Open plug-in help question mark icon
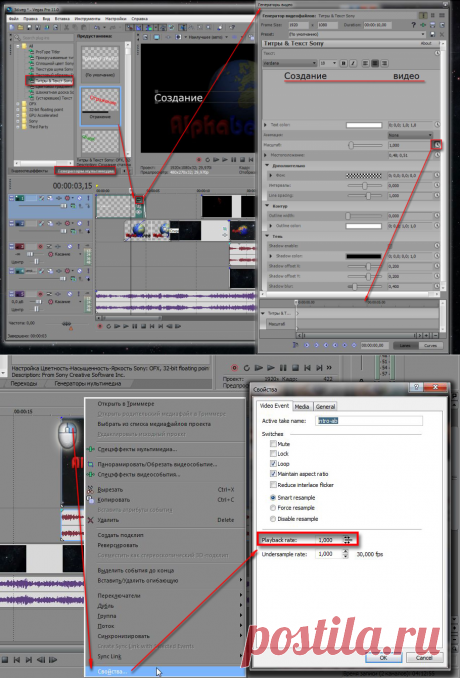Image resolution: width=460 pixels, height=678 pixels. [414, 25]
